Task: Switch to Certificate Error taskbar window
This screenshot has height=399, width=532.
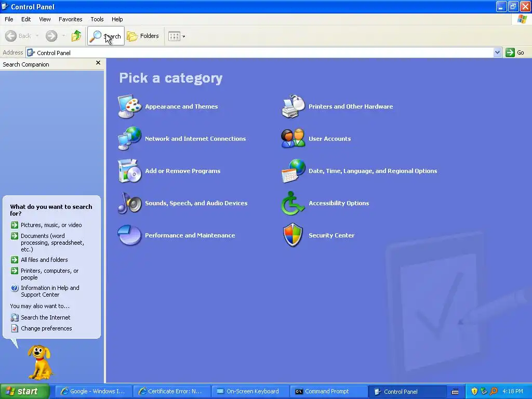Action: (x=171, y=392)
